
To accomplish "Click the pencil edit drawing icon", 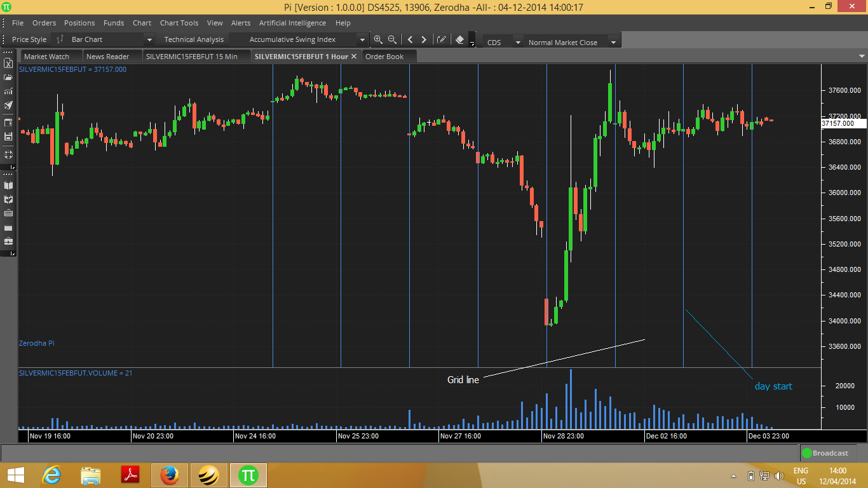I will click(x=442, y=39).
